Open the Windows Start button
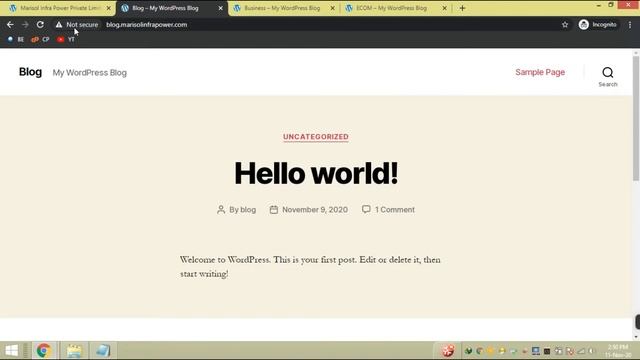Image resolution: width=640 pixels, height=360 pixels. (x=11, y=351)
